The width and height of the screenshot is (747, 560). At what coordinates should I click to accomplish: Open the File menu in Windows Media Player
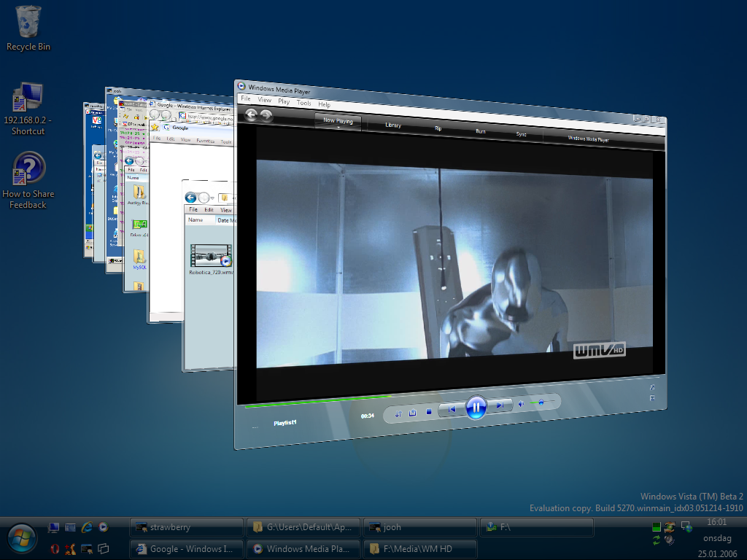[246, 98]
